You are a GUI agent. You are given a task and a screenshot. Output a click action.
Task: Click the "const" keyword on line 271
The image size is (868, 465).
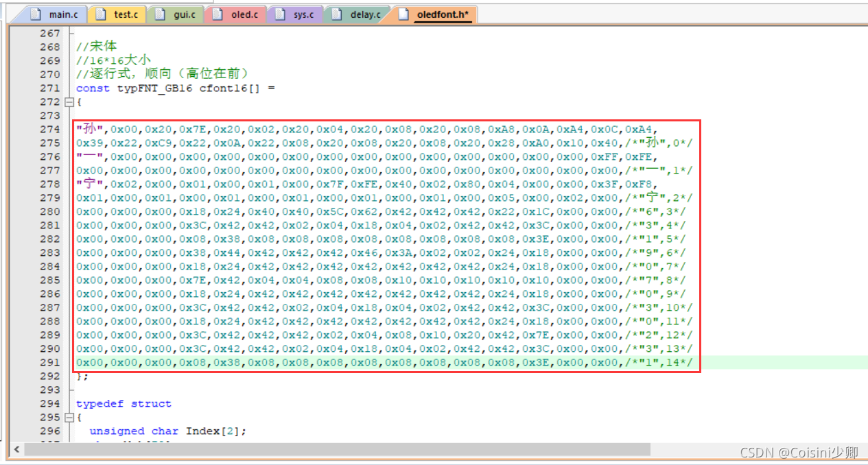(93, 88)
